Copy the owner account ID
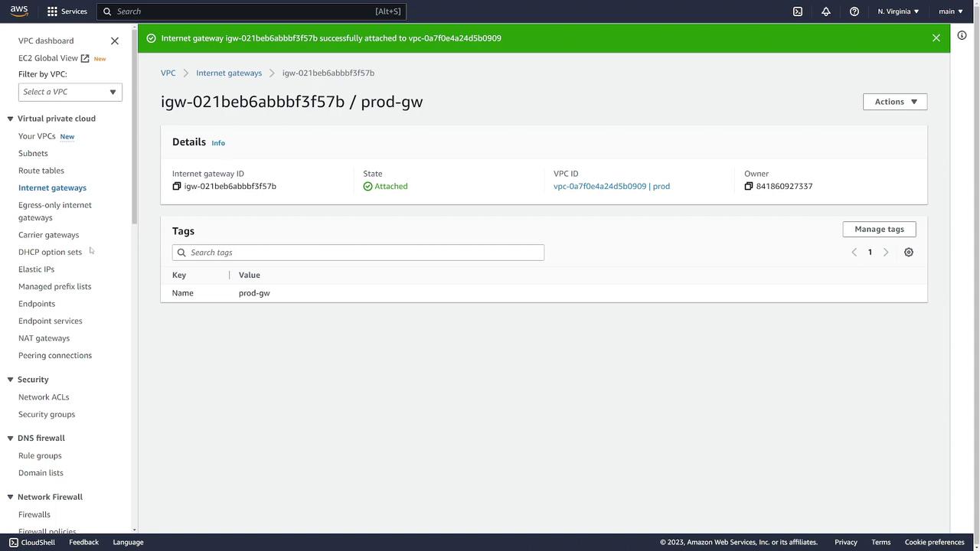 [749, 186]
